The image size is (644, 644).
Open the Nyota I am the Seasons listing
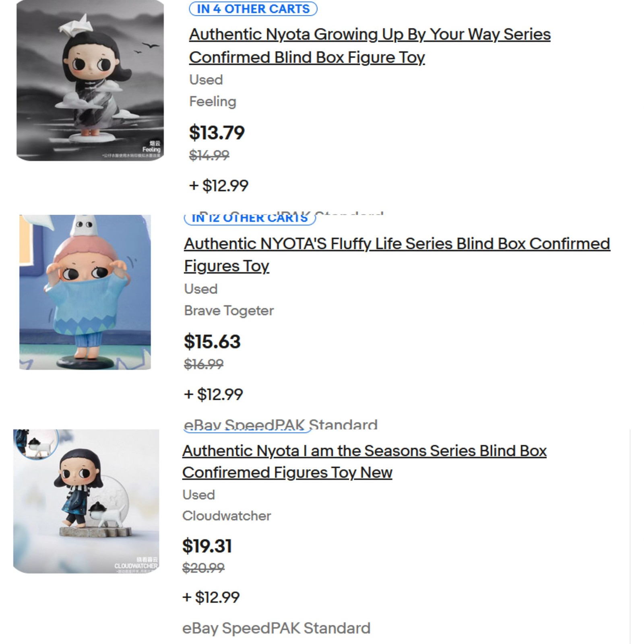[x=364, y=451]
